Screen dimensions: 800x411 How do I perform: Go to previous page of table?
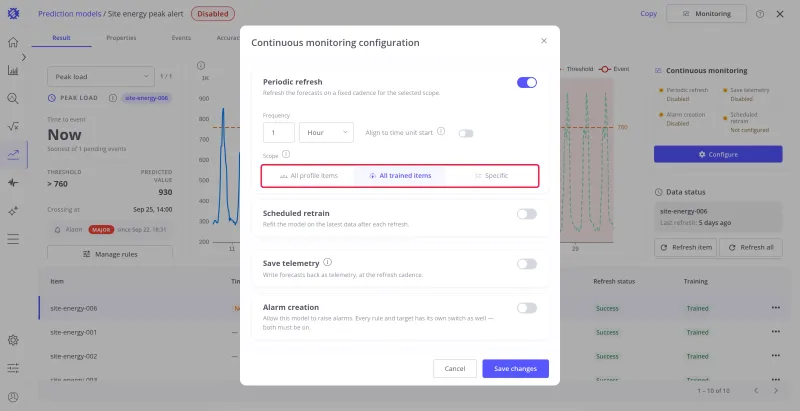coord(756,391)
